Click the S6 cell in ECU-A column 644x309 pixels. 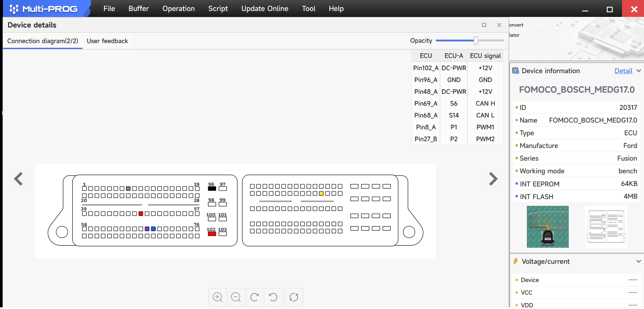click(454, 103)
